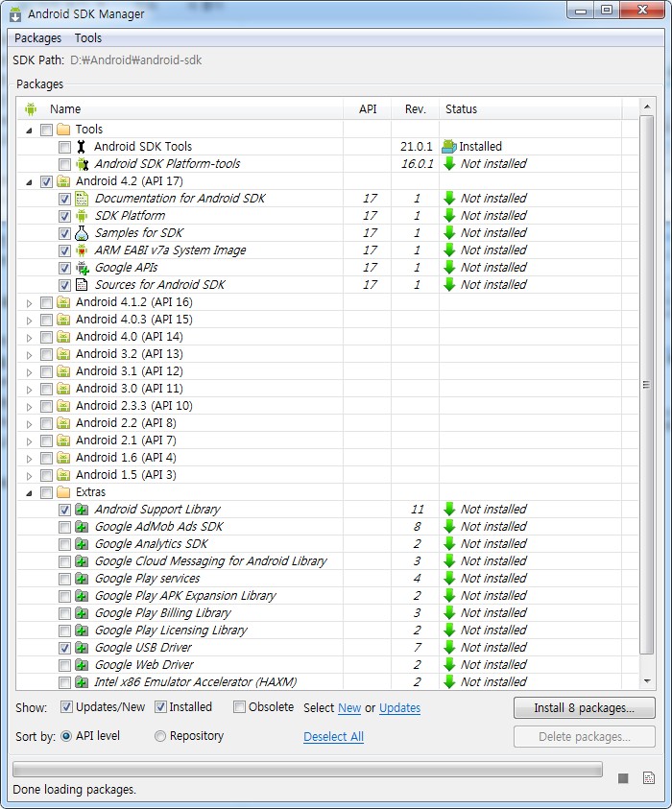Click the Samples for SDK flask icon
The width and height of the screenshot is (672, 809).
[82, 233]
